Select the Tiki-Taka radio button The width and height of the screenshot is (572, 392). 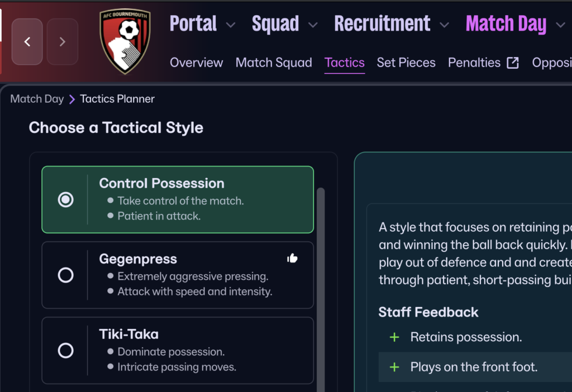(x=66, y=350)
